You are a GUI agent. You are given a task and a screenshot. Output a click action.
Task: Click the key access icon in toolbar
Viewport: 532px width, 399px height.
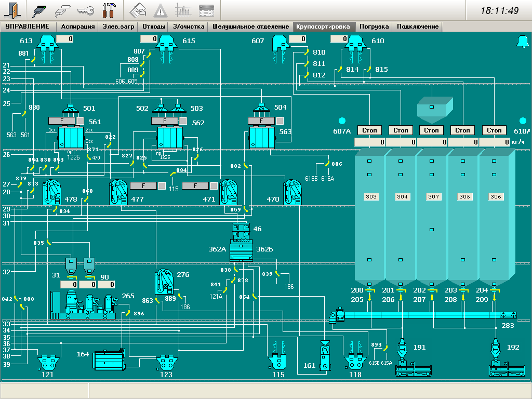click(x=85, y=10)
